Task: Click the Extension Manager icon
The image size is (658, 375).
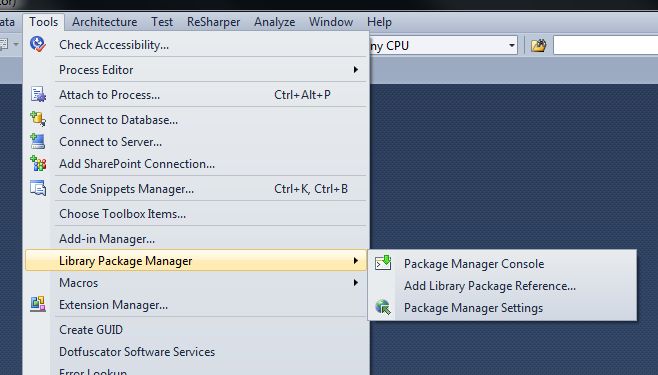Action: click(38, 304)
